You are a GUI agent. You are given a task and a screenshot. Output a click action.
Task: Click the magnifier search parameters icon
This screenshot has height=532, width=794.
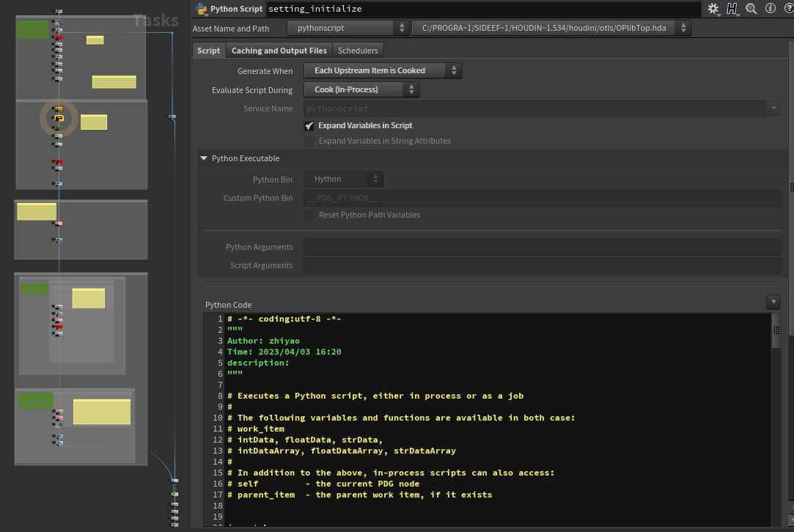[x=751, y=9]
